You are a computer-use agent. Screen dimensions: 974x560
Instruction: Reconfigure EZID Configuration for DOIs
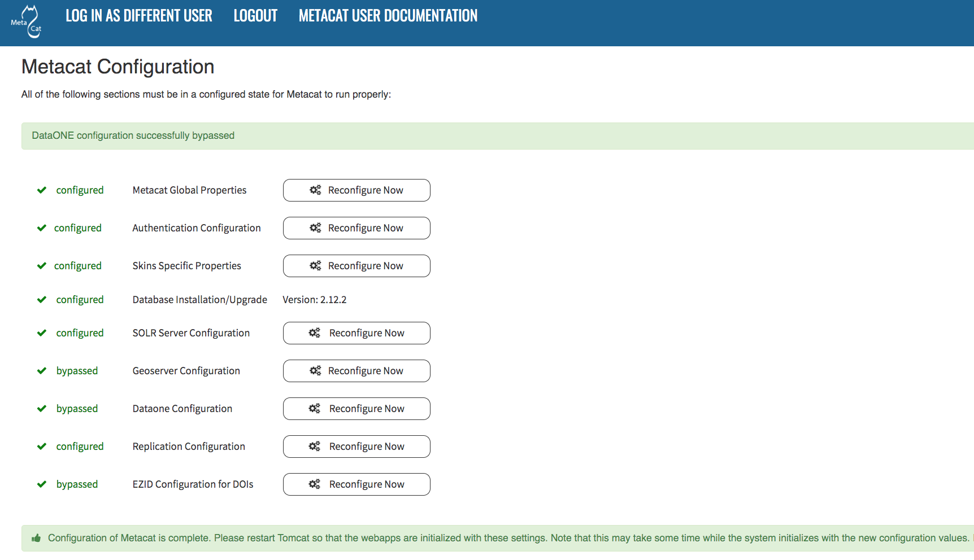pos(356,484)
